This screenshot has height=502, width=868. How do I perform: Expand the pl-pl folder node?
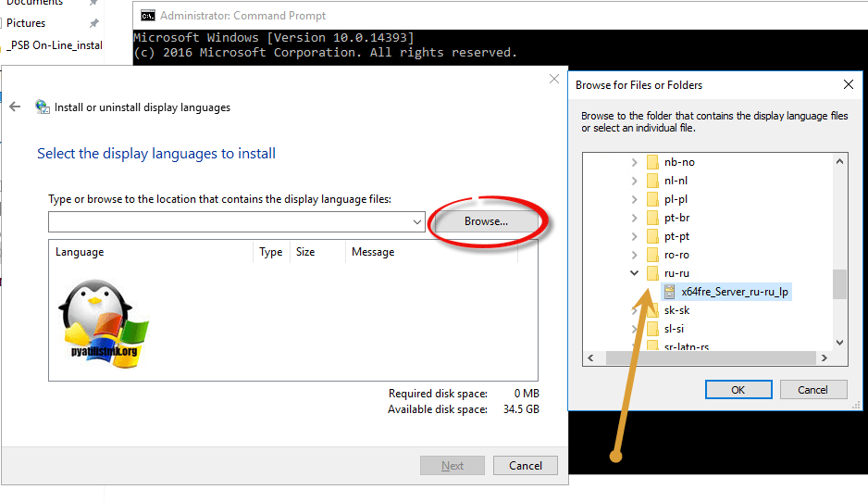click(634, 199)
